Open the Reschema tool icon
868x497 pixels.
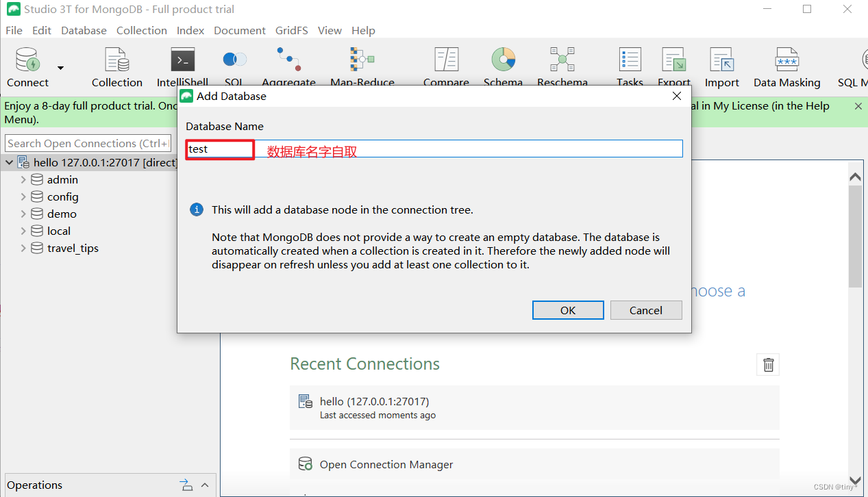562,60
